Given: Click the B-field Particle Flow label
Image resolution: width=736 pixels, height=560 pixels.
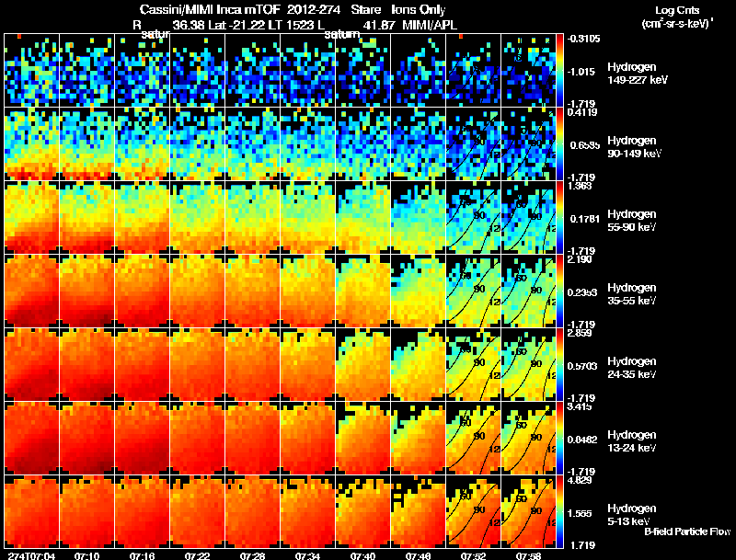Looking at the screenshot, I should (687, 531).
